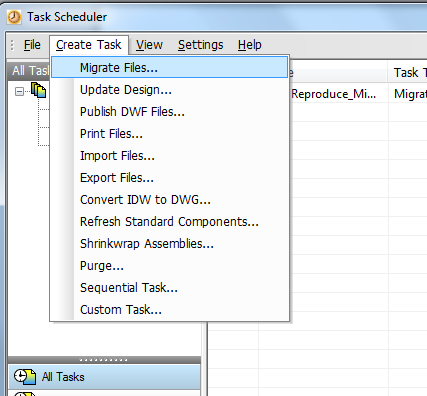This screenshot has width=427, height=396.
Task: Select Refresh Standard Components...
Action: click(170, 222)
